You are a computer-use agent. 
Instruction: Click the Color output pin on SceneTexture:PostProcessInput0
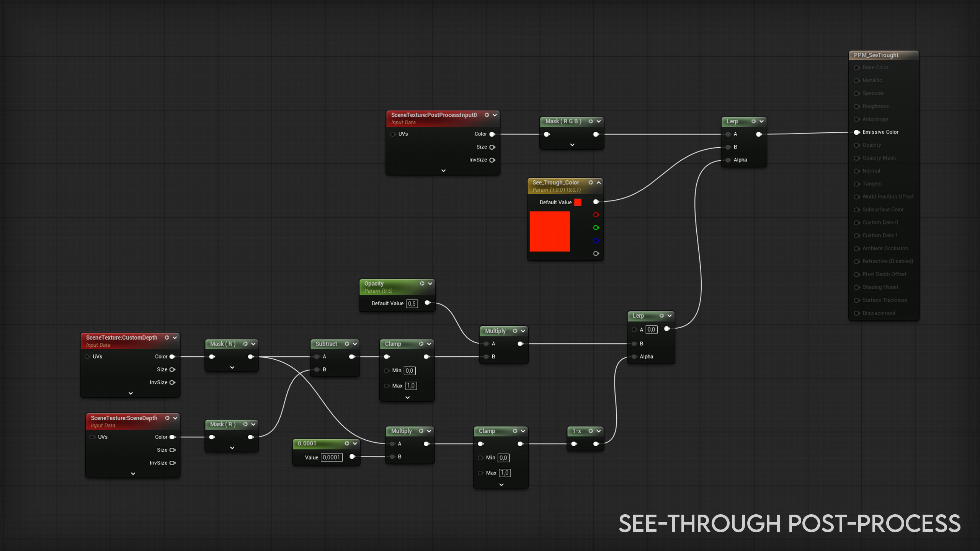[492, 134]
